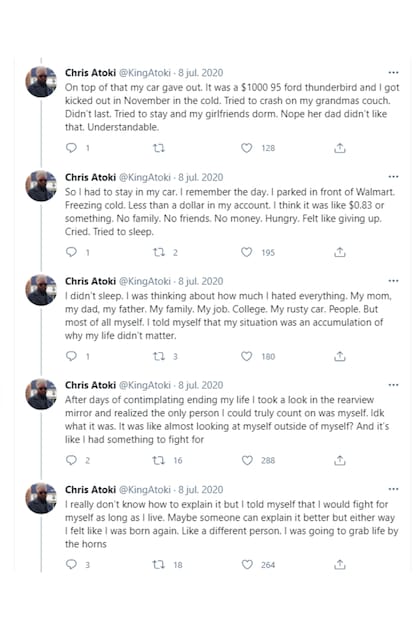Like the tweet with 195 likes
Viewport: 420px width, 630px height.
(x=247, y=252)
